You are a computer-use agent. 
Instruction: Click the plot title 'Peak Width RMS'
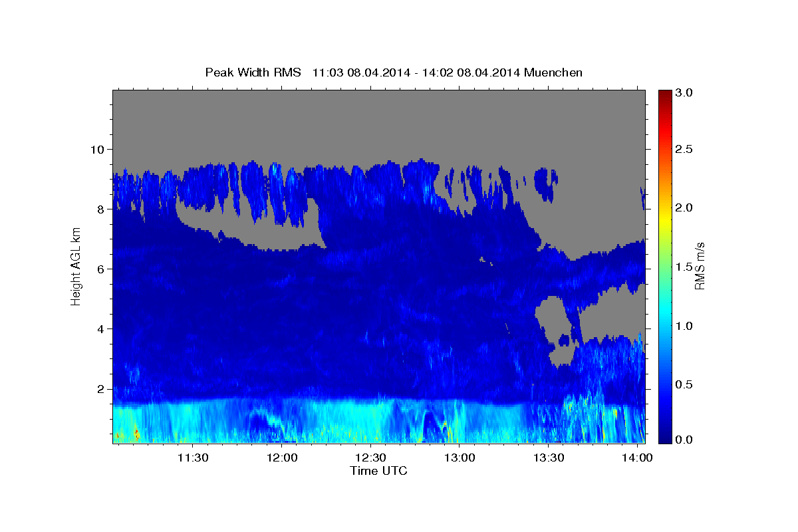click(253, 72)
